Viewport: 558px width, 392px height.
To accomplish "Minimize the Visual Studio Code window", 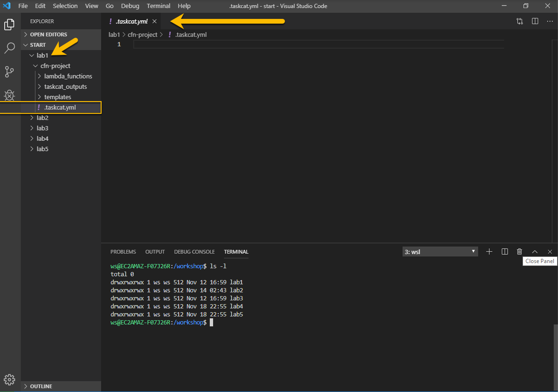I will (504, 6).
